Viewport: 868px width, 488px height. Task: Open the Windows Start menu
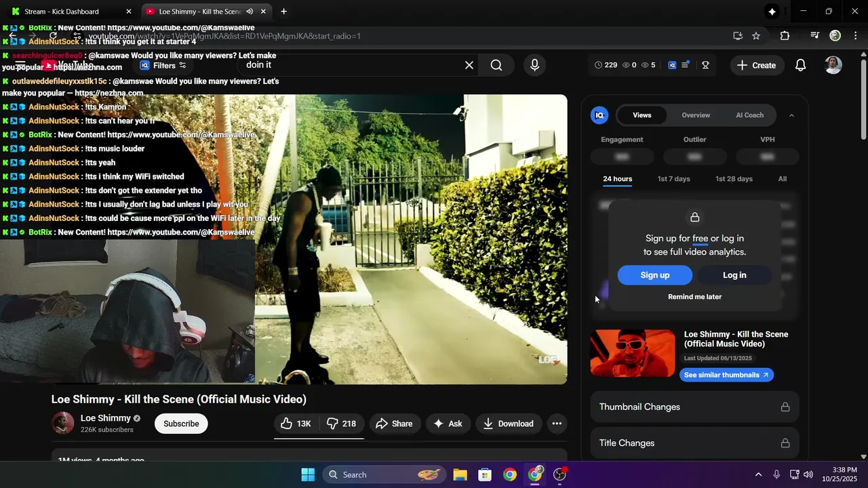point(308,474)
